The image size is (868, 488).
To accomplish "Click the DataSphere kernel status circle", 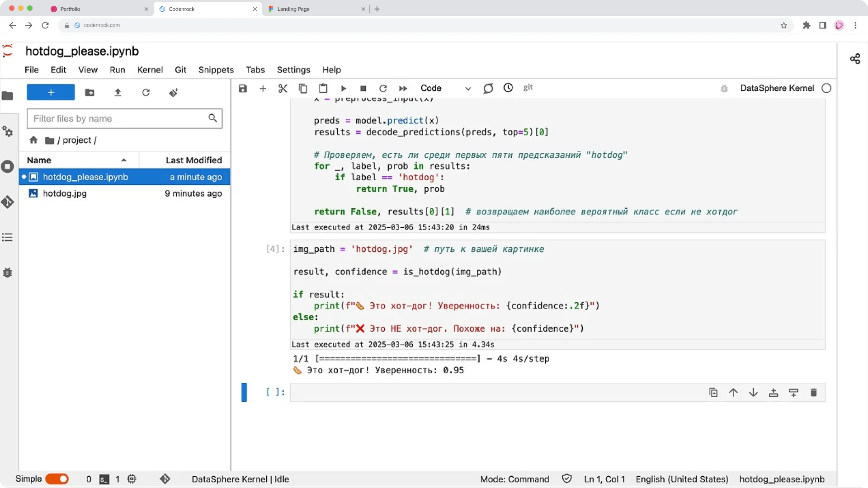I will (x=826, y=89).
